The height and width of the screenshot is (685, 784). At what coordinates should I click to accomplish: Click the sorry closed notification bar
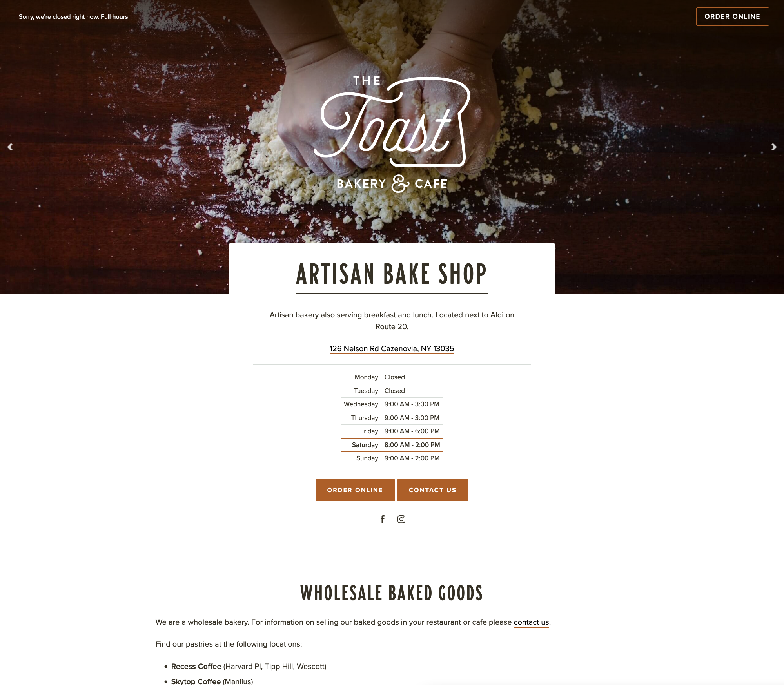pyautogui.click(x=73, y=17)
